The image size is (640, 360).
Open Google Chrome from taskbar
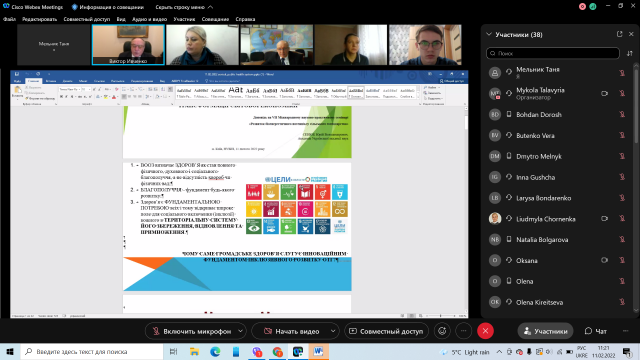click(x=278, y=351)
